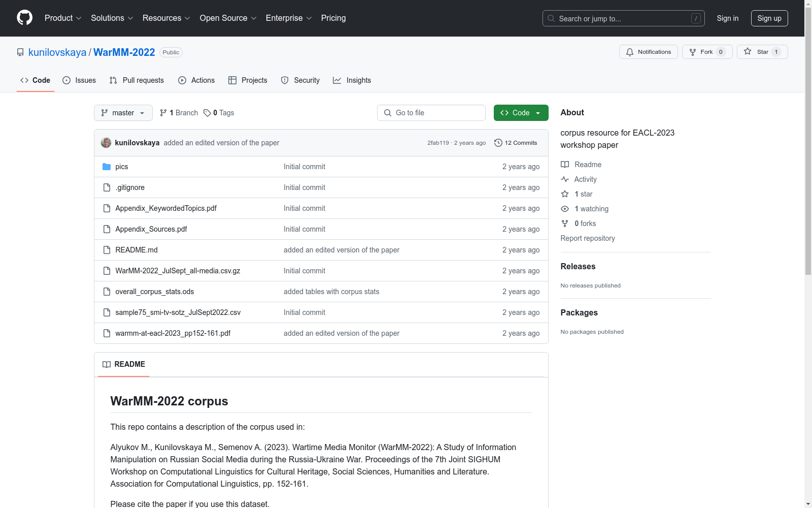Click the bell icon in Notifications button
Image resolution: width=812 pixels, height=508 pixels.
(x=630, y=52)
